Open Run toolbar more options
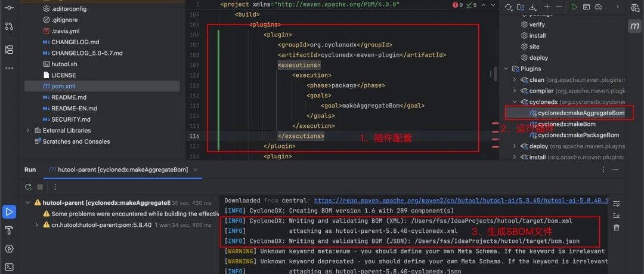 (x=55, y=187)
